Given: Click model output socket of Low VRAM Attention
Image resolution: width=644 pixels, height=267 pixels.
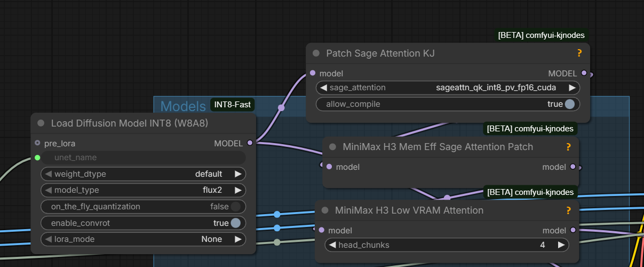Looking at the screenshot, I should coord(573,230).
